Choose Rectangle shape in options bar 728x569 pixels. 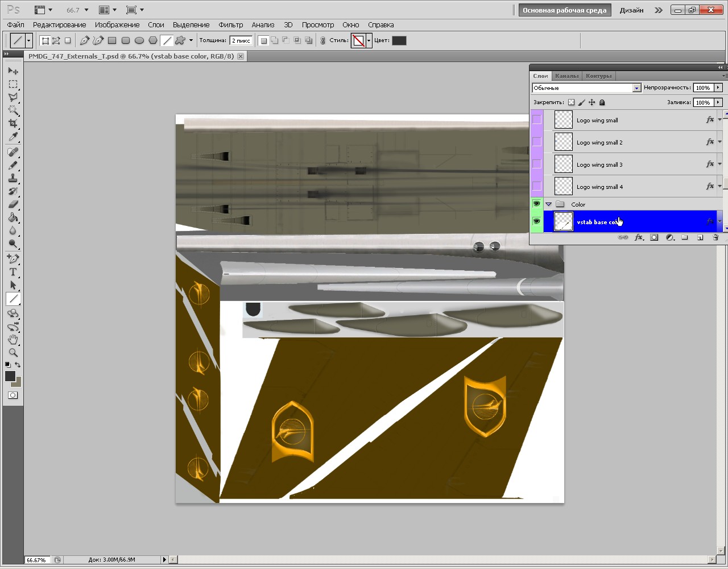pos(112,40)
